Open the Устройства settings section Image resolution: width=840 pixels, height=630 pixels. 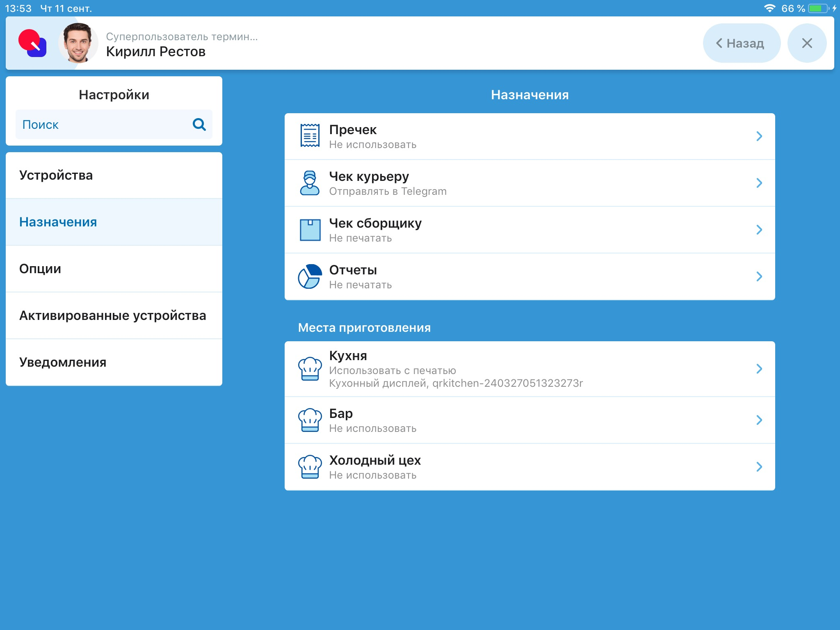pyautogui.click(x=114, y=176)
